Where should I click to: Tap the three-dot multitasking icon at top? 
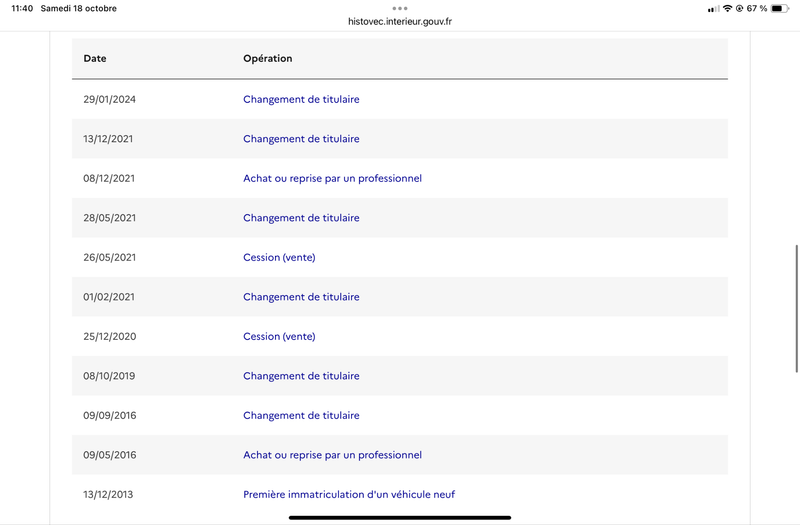(400, 8)
